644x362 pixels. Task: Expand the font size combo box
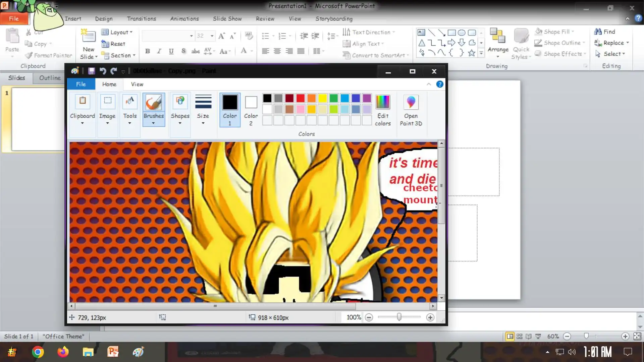tap(212, 36)
